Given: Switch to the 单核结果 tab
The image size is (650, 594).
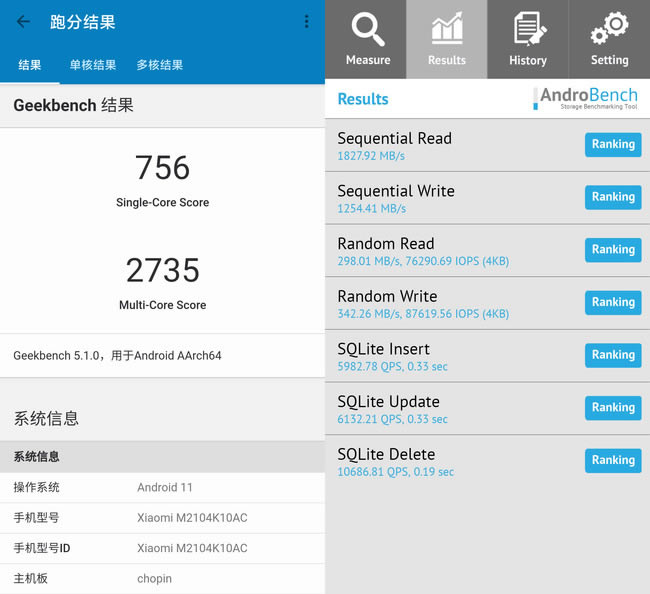Looking at the screenshot, I should (91, 65).
